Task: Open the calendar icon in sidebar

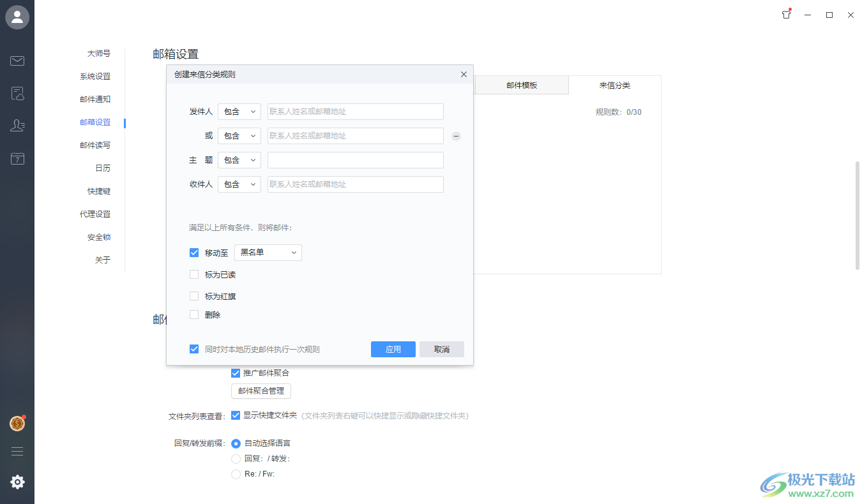Action: click(17, 159)
